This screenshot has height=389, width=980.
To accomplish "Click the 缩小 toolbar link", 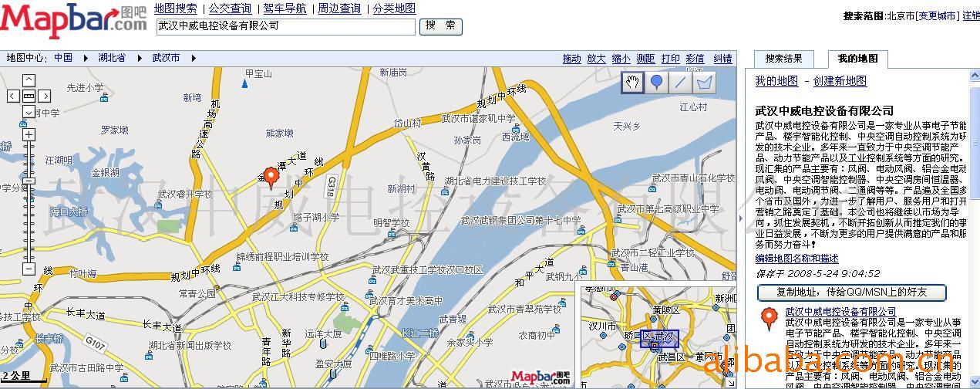I will click(x=621, y=59).
